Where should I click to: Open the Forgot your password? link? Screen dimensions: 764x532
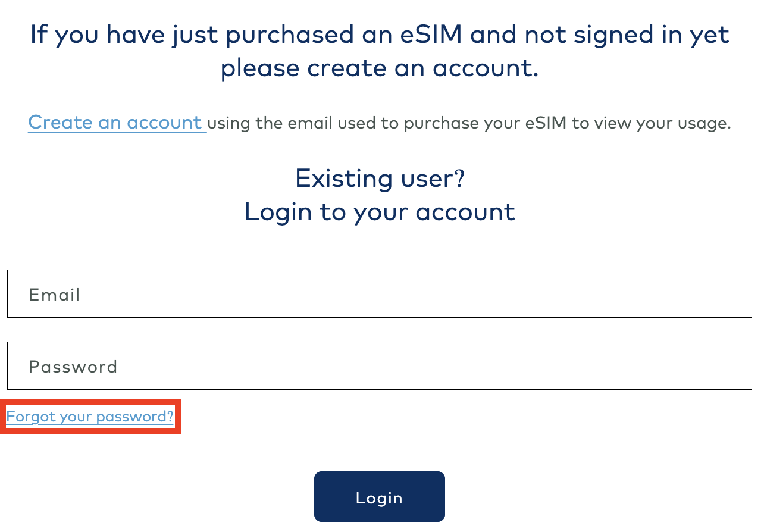(90, 417)
